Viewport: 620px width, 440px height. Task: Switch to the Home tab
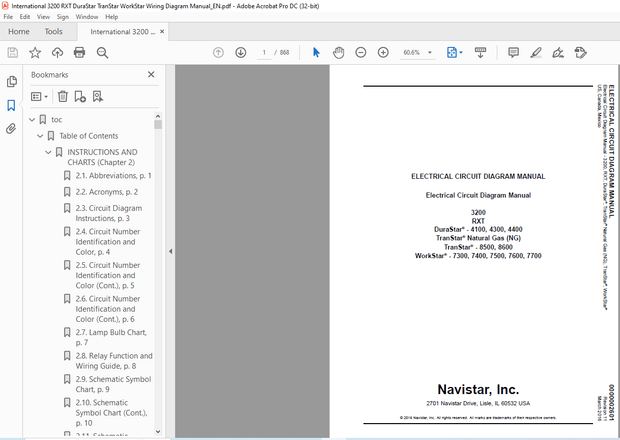(19, 32)
